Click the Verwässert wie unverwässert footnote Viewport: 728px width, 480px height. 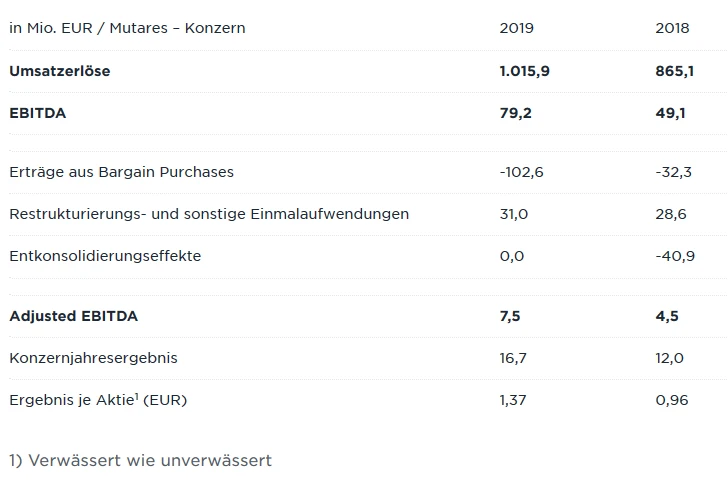(x=140, y=460)
